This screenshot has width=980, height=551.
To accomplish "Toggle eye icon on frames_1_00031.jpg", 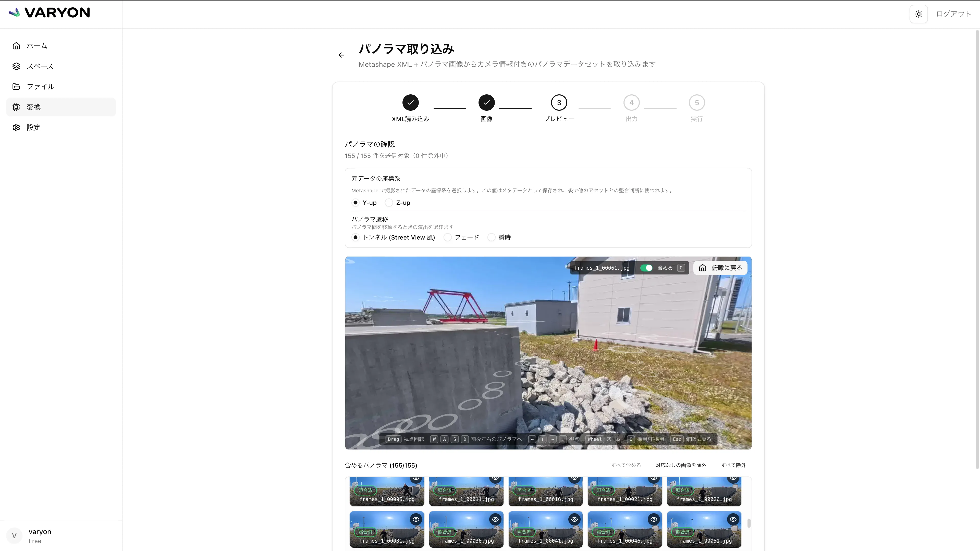I will pos(416,519).
